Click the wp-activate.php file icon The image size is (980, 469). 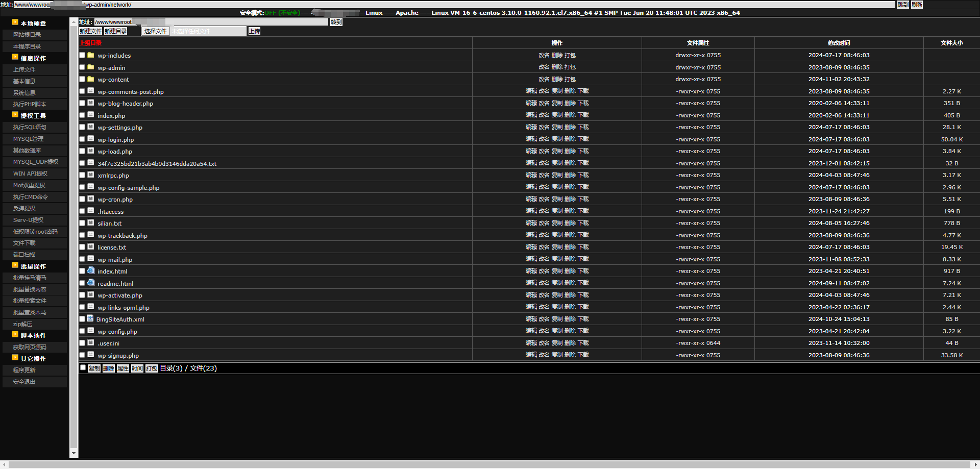point(91,295)
